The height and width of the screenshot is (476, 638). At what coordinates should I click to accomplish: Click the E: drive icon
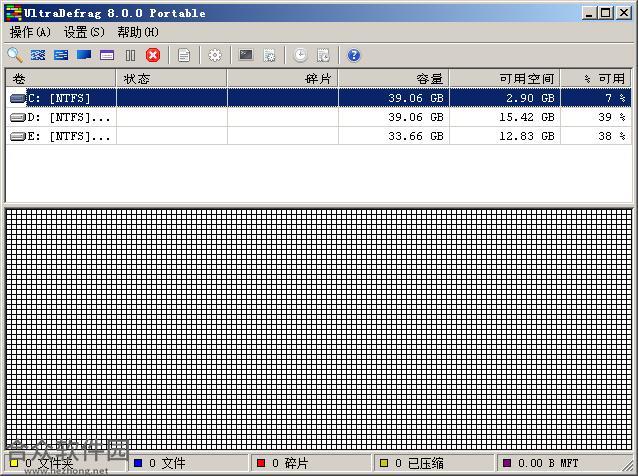pyautogui.click(x=18, y=136)
